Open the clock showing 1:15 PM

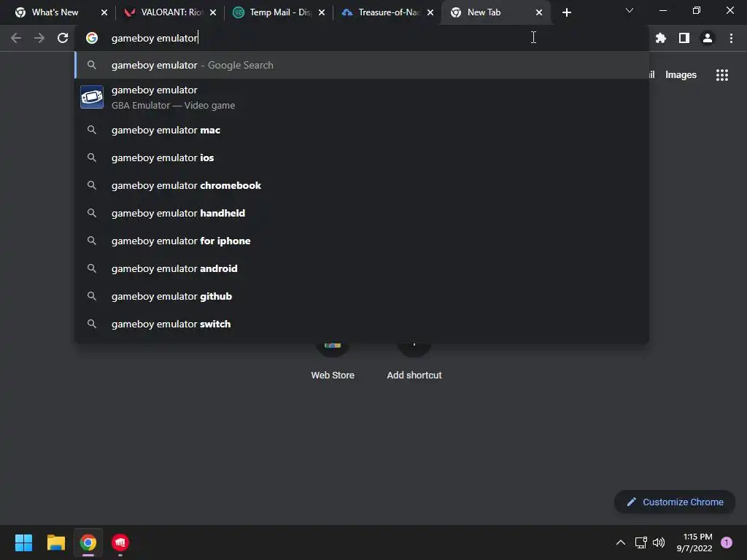694,542
